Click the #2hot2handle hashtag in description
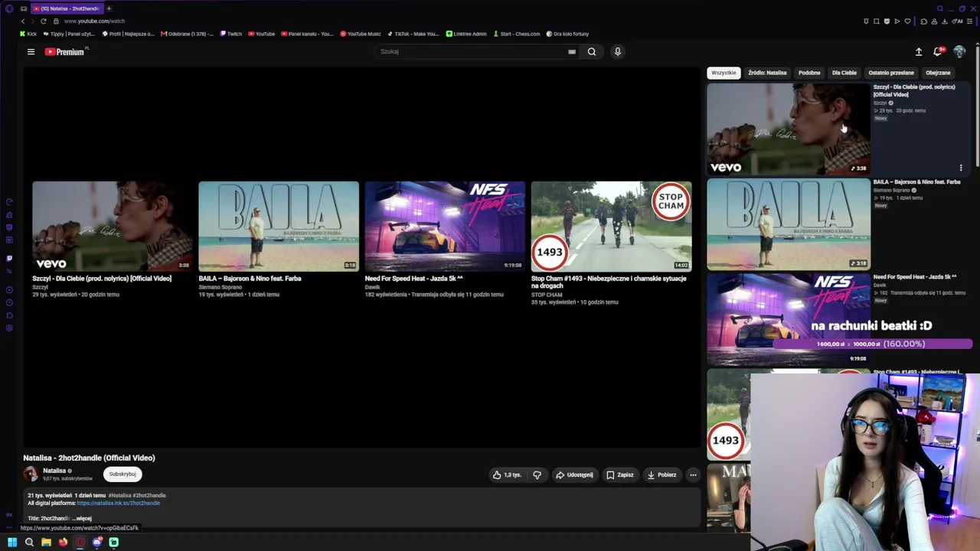The image size is (980, 551). pos(149,495)
